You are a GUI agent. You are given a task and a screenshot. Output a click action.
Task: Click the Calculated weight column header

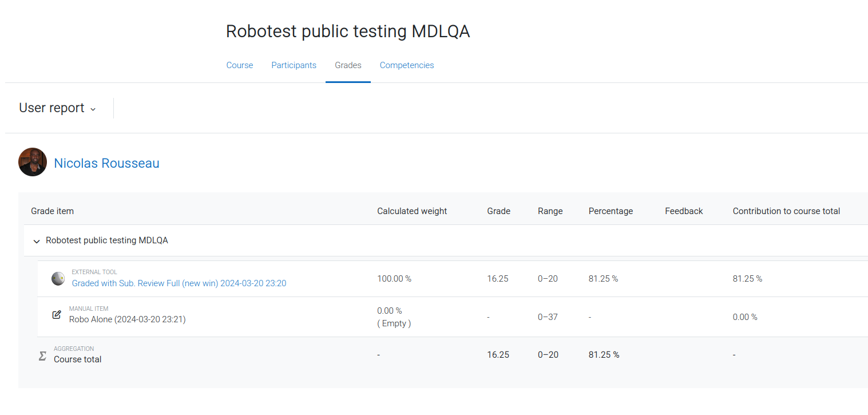pos(412,211)
